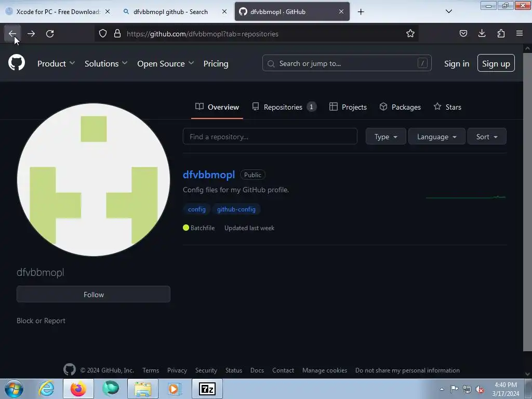This screenshot has width=532, height=399.
Task: Open the Type filter dropdown
Action: pyautogui.click(x=386, y=137)
